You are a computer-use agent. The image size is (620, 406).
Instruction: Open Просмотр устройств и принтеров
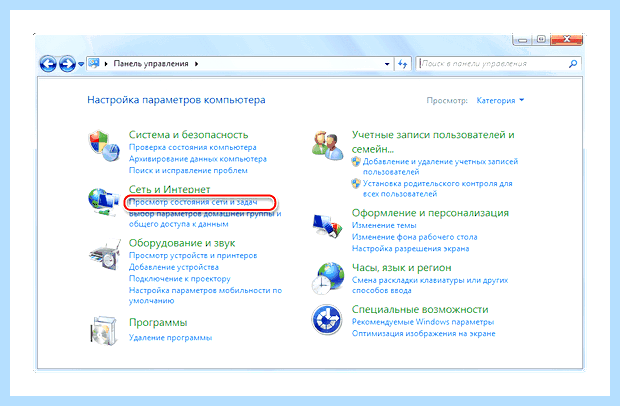tap(193, 255)
